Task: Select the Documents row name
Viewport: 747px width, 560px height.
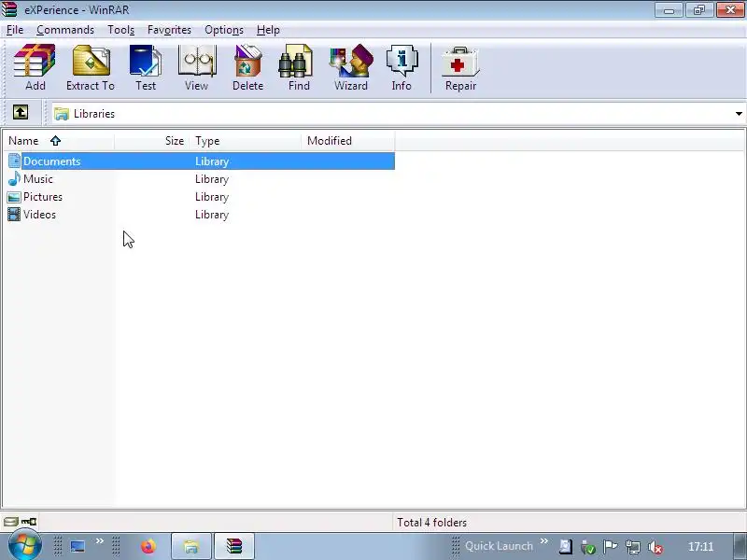Action: tap(52, 161)
